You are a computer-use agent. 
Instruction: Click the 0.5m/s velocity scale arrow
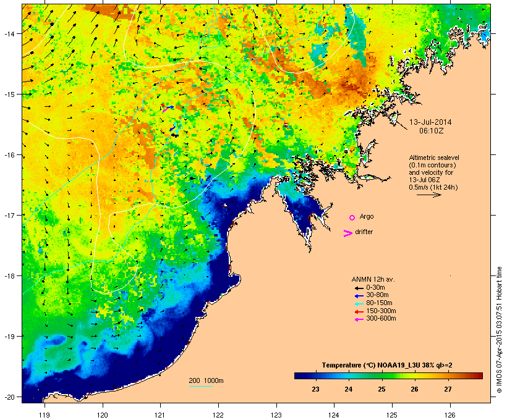[428, 195]
